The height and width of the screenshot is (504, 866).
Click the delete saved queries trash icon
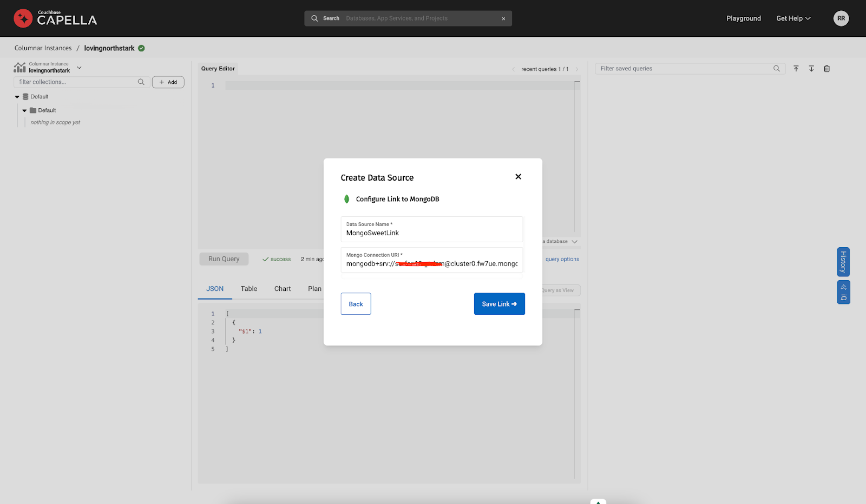[x=826, y=69]
